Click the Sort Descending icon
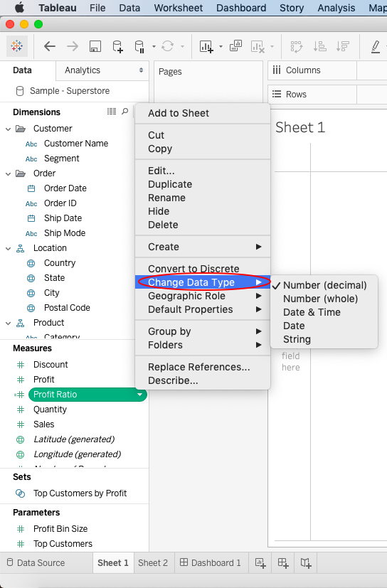 343,46
